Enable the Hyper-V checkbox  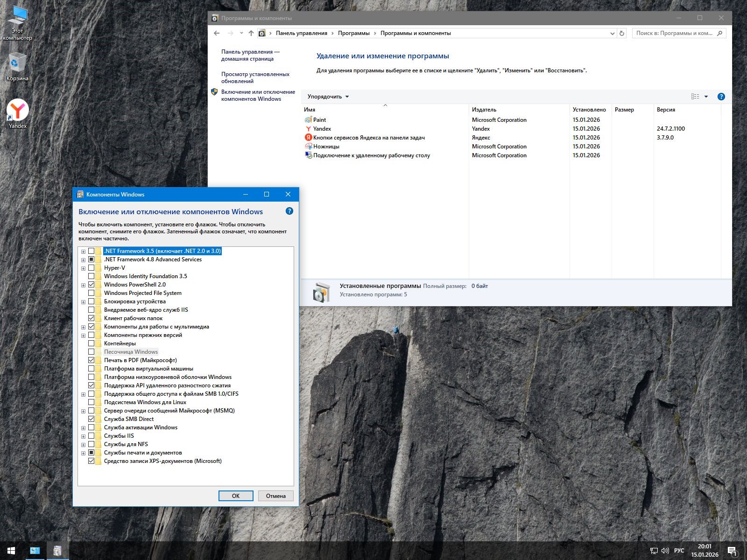pyautogui.click(x=92, y=268)
